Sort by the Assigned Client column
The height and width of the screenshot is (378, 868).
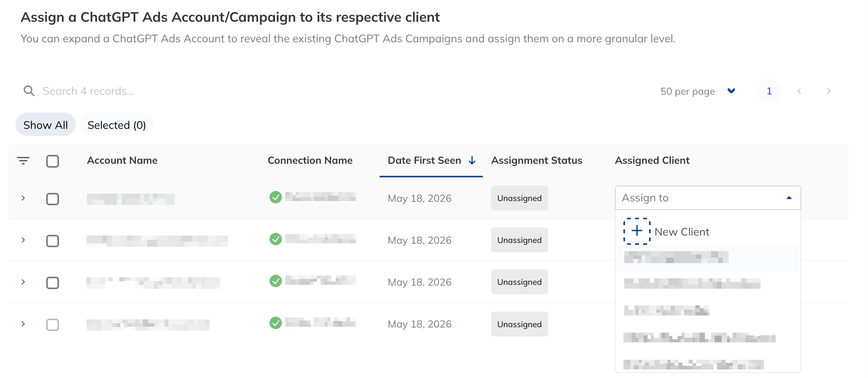652,160
